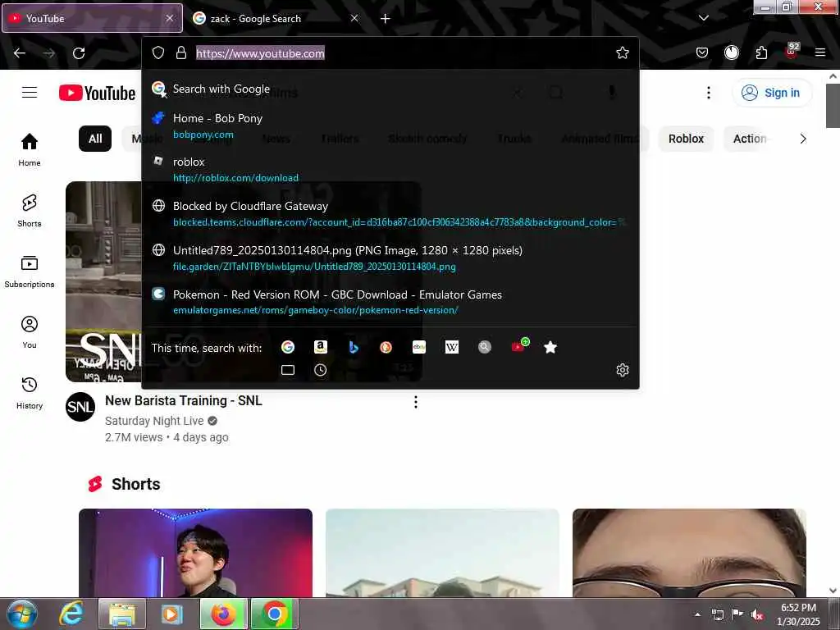Click the gray magnifier search engine icon
Image resolution: width=840 pixels, height=630 pixels.
[x=484, y=347]
